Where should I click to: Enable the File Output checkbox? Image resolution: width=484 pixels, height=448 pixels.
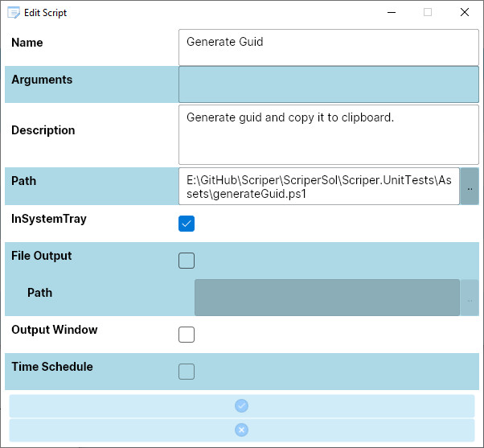[187, 261]
